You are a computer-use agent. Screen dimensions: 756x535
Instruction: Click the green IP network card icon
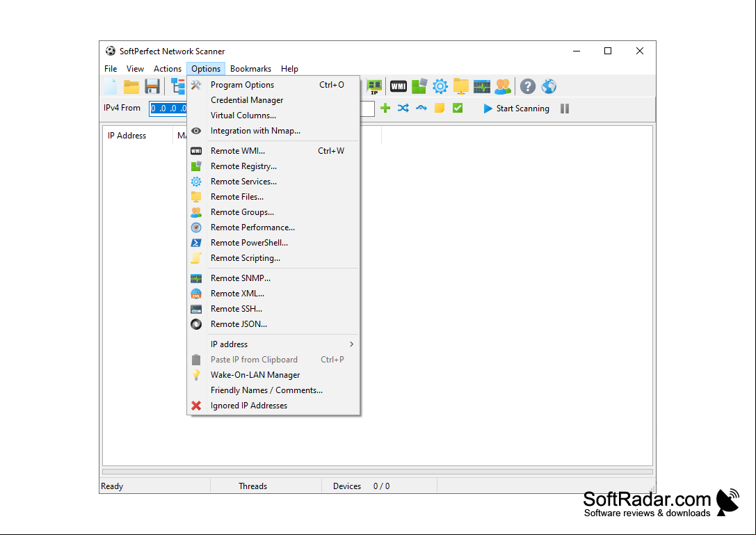374,86
